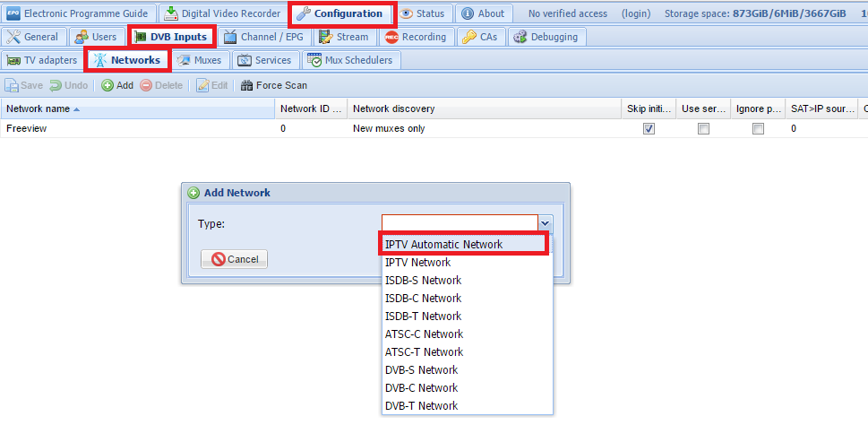The image size is (868, 425).
Task: Select ATSC-C Network option
Action: (x=468, y=334)
